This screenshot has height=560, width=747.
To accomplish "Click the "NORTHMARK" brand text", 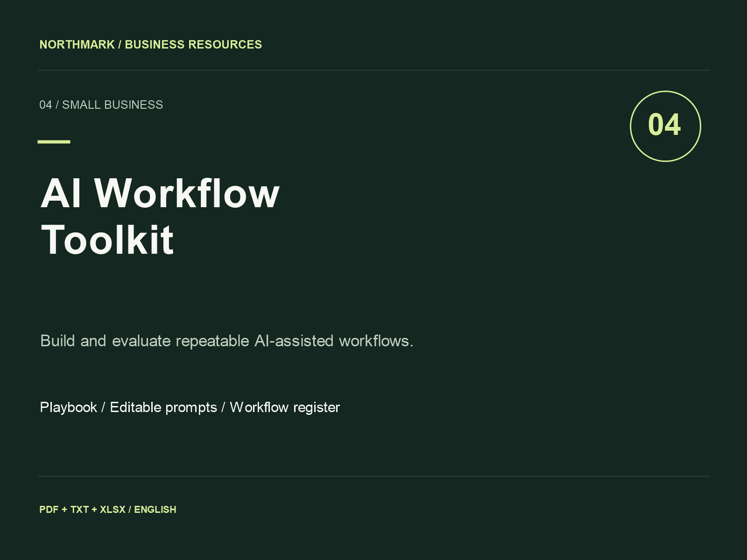I will 77,45.
